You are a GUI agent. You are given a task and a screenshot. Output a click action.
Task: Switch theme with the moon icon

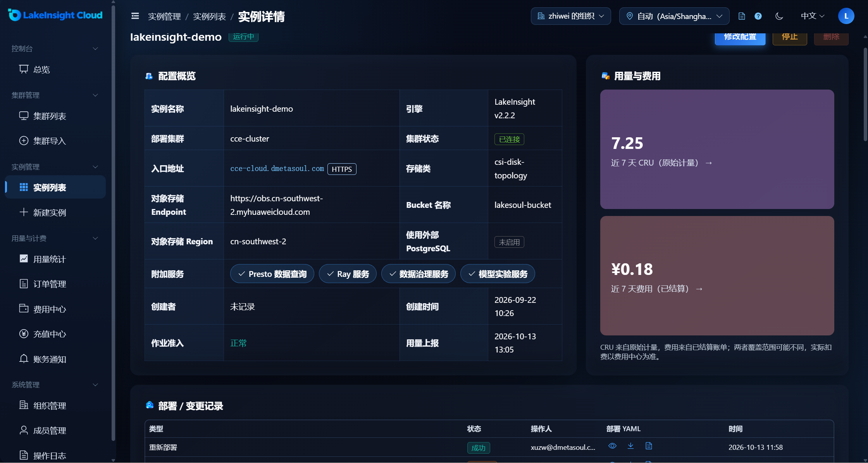[x=779, y=16]
